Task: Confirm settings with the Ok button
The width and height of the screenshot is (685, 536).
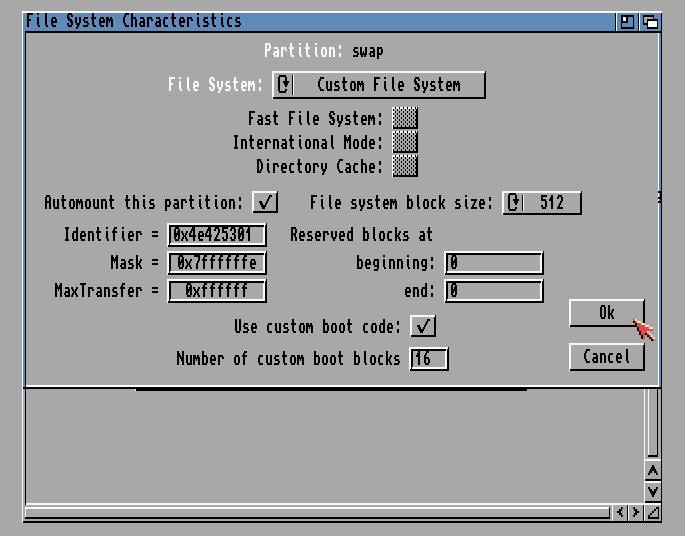Action: tap(606, 313)
